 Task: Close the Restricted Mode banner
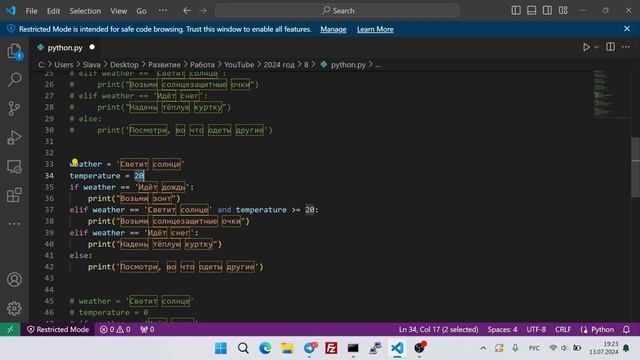pyautogui.click(x=627, y=29)
